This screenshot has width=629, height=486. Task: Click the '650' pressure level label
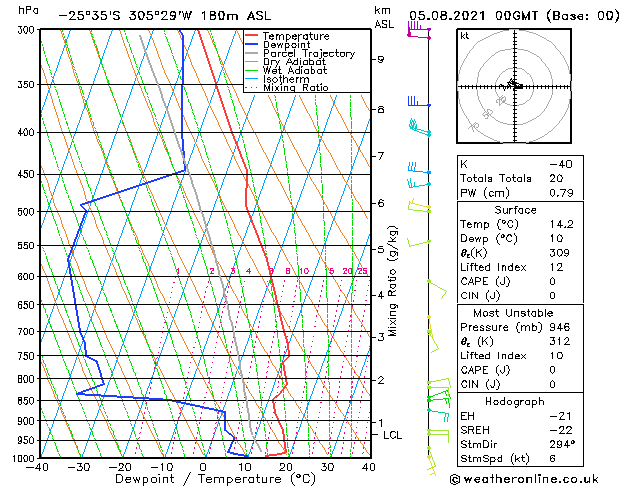pyautogui.click(x=28, y=305)
